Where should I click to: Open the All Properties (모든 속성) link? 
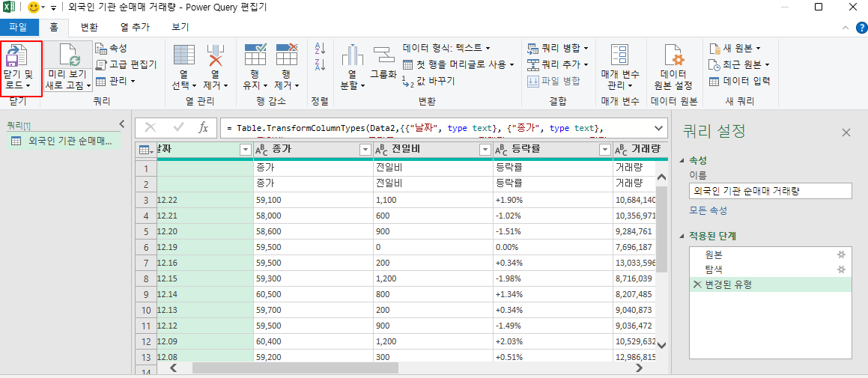(x=708, y=210)
